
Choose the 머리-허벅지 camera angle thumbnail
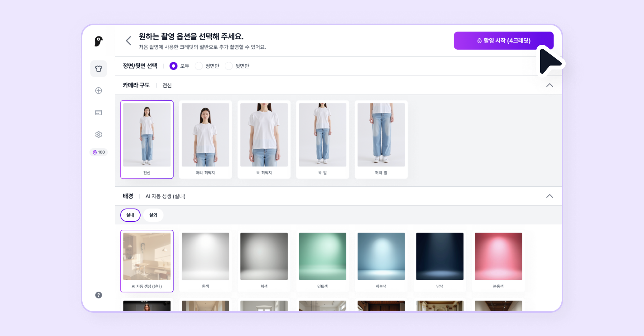[x=205, y=140]
